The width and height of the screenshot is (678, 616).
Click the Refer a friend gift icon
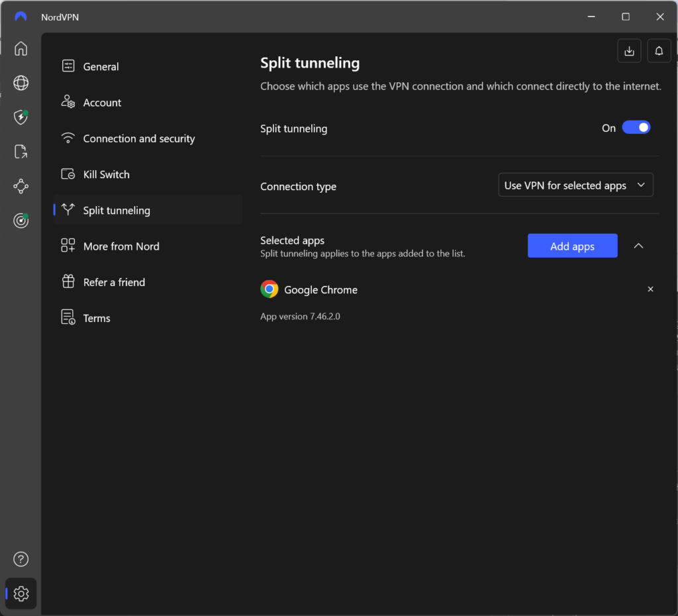(68, 282)
